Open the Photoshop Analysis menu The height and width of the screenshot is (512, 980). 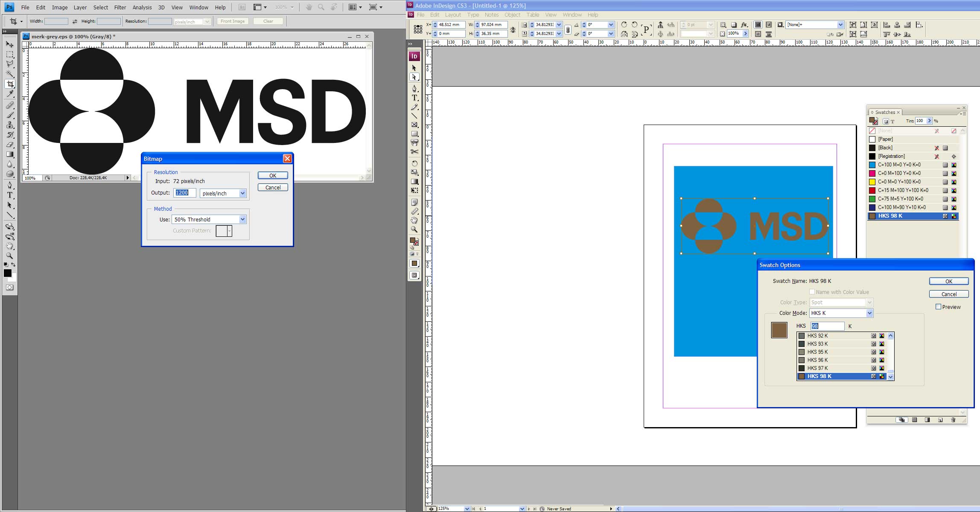[142, 7]
